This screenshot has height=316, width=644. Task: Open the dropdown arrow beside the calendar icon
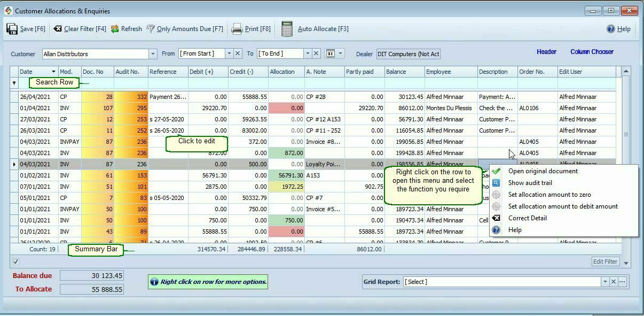pos(340,53)
